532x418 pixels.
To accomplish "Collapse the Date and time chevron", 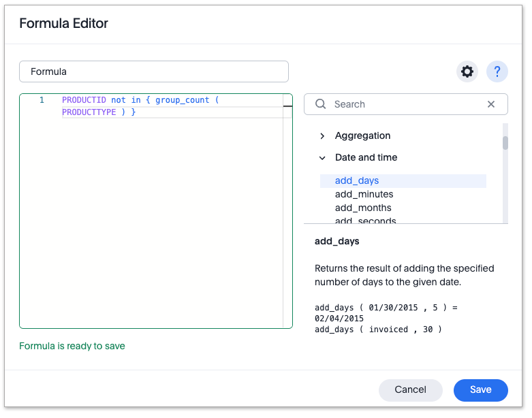I will [322, 158].
